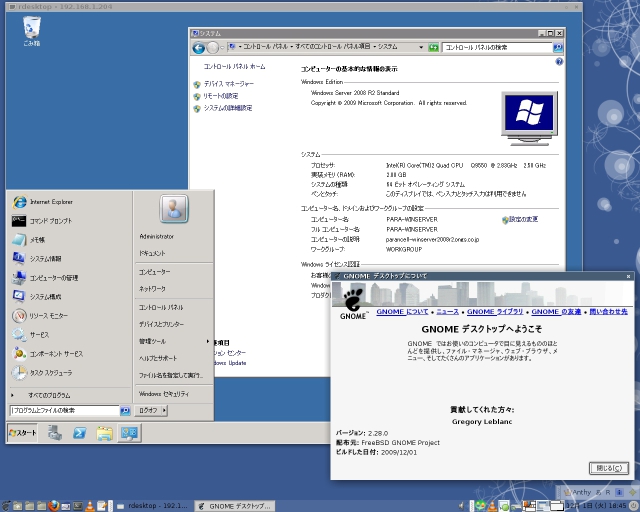This screenshot has width=640, height=512.
Task: Click the forward navigation arrow in System window
Action: [x=212, y=48]
